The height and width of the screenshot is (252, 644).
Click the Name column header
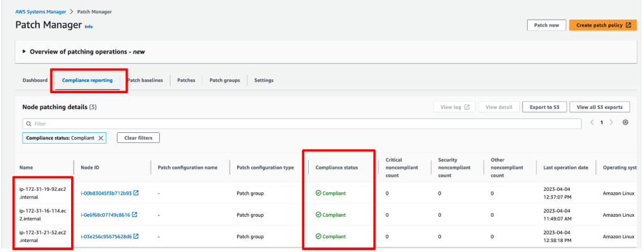click(x=26, y=168)
